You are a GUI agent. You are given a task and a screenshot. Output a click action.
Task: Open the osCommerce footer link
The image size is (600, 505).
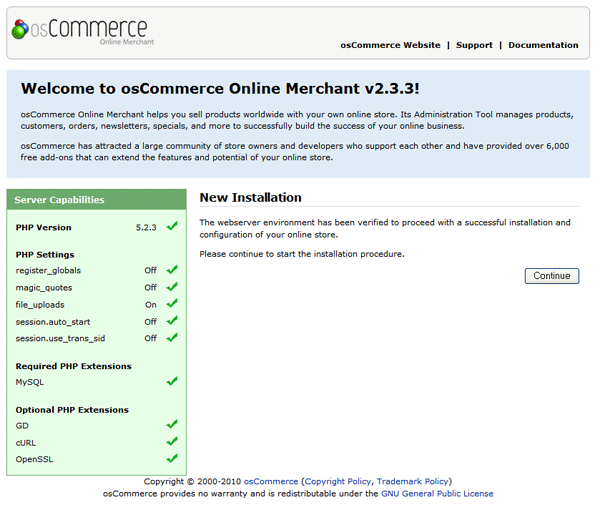[271, 481]
